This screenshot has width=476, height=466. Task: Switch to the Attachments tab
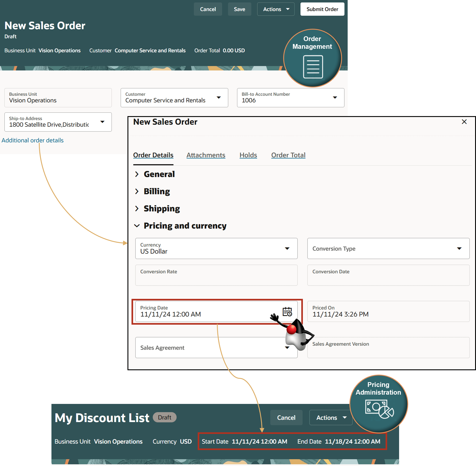[206, 155]
